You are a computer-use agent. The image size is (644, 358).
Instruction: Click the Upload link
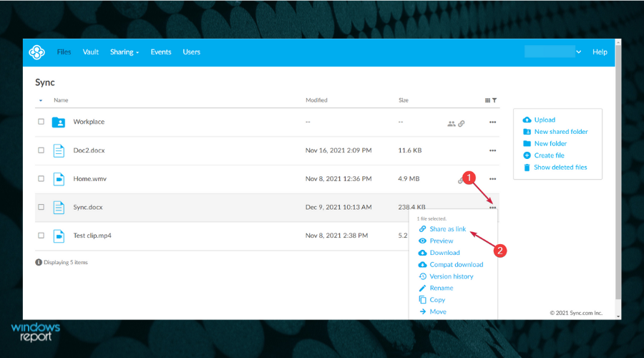[545, 120]
